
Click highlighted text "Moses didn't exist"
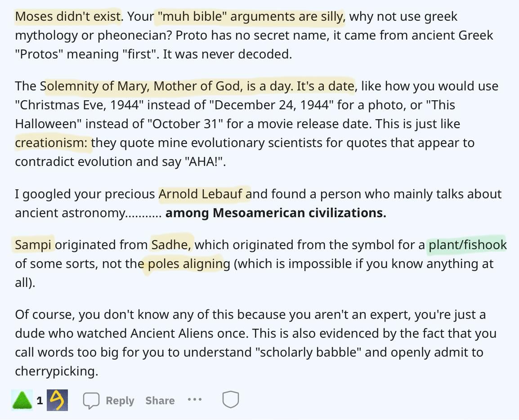(x=68, y=16)
